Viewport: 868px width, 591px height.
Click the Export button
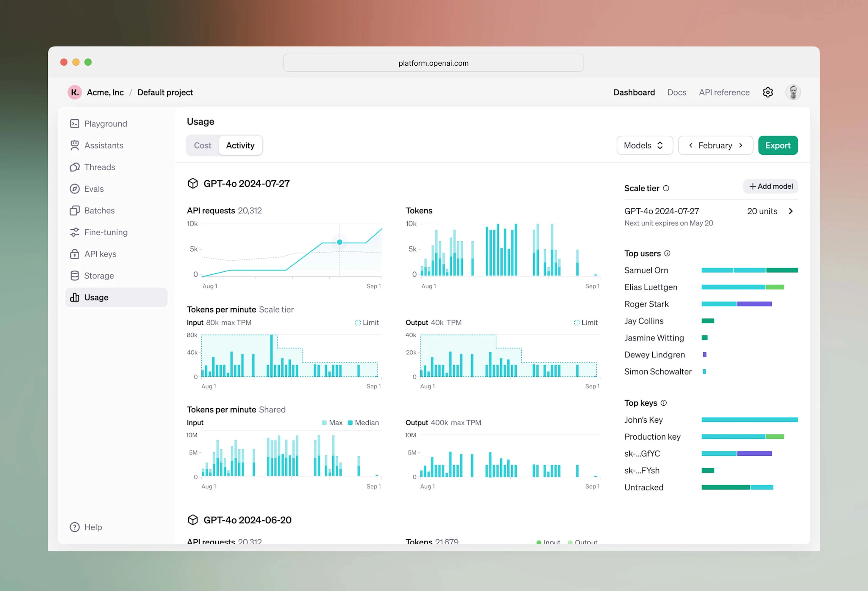click(x=778, y=145)
